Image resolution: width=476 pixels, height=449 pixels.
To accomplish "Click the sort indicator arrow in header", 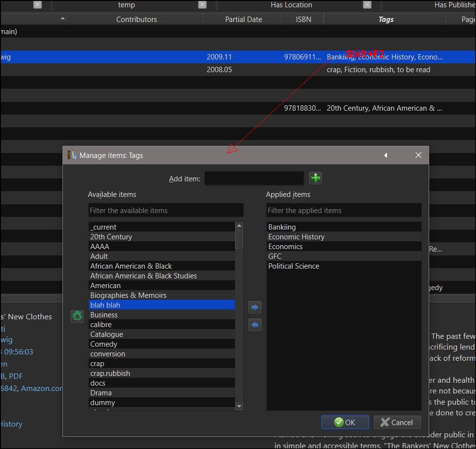I will point(62,19).
